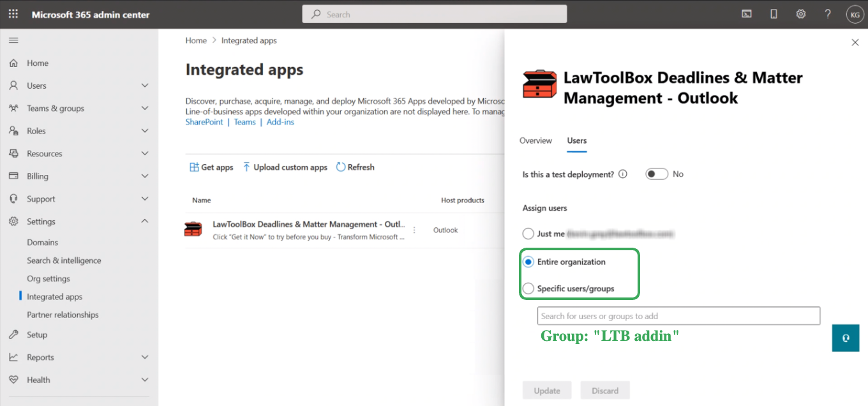
Task: Open Integrated apps in sidebar
Action: click(54, 297)
